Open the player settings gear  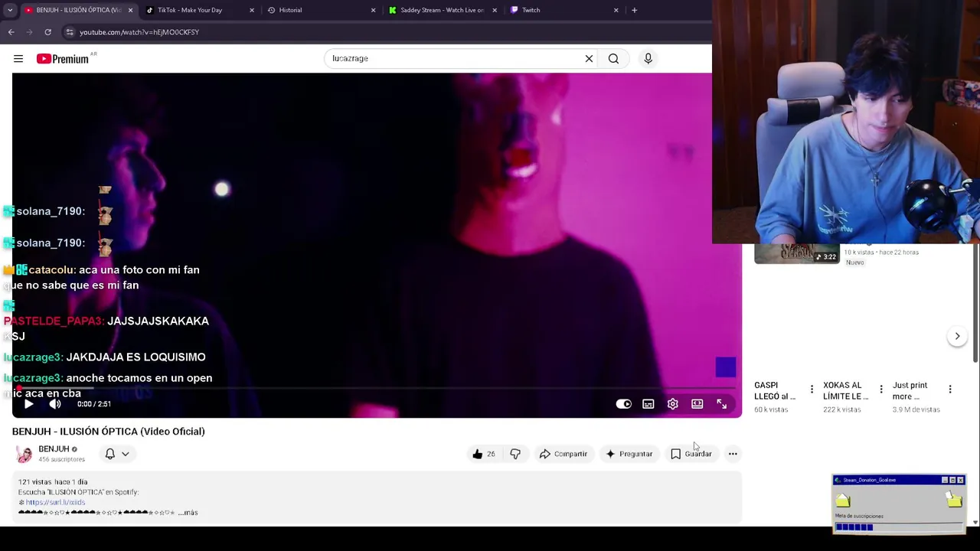pos(673,404)
